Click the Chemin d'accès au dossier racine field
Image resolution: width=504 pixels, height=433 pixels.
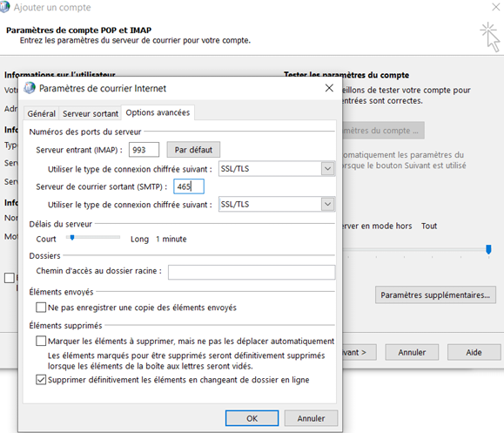(x=252, y=272)
